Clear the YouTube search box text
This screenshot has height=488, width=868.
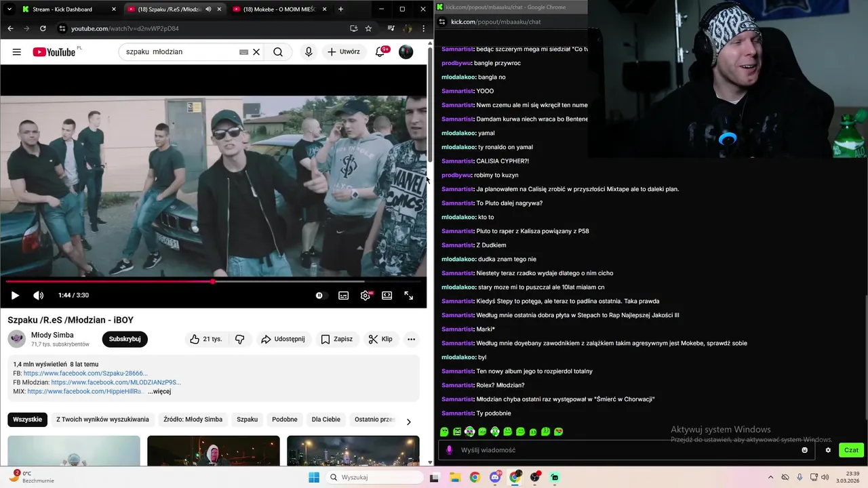[256, 52]
